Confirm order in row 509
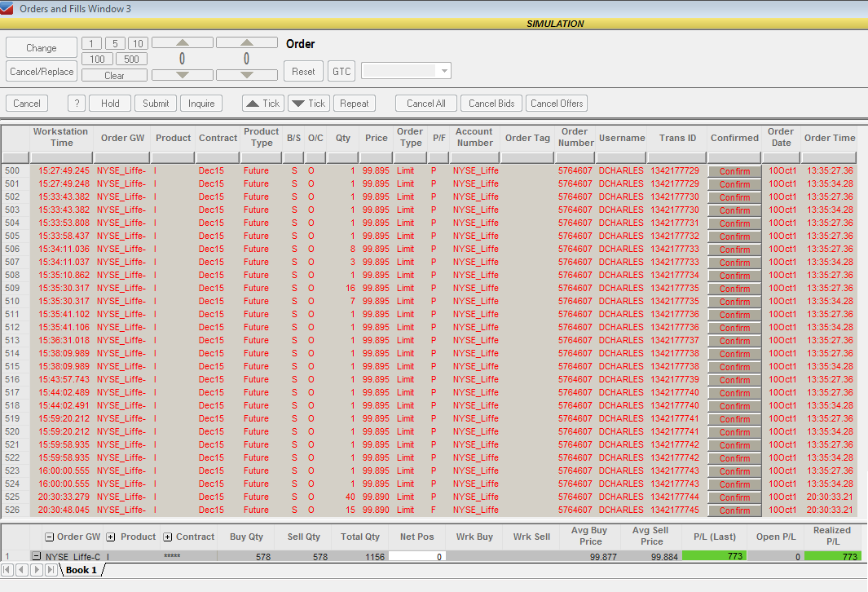Viewport: 868px width, 592px height. pos(734,289)
